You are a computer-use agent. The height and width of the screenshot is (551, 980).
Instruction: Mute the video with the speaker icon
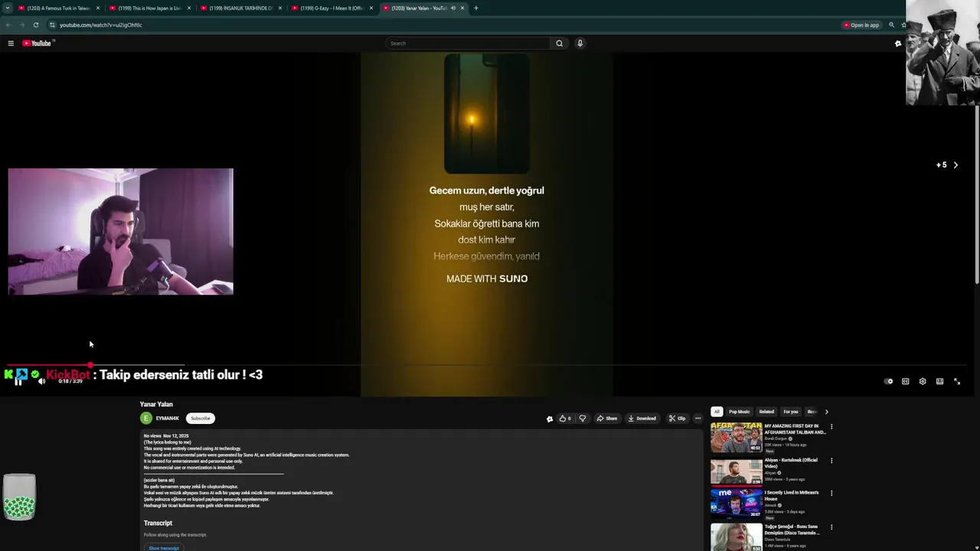(41, 381)
